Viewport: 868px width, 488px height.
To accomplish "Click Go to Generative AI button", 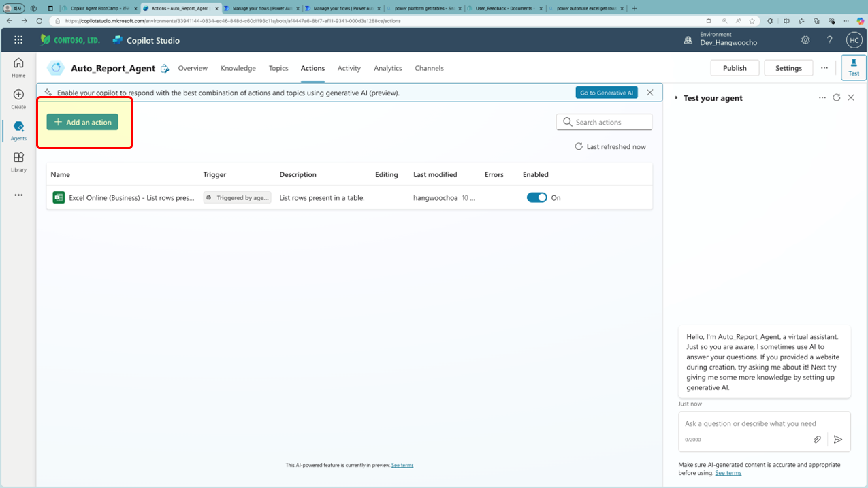I will (607, 93).
